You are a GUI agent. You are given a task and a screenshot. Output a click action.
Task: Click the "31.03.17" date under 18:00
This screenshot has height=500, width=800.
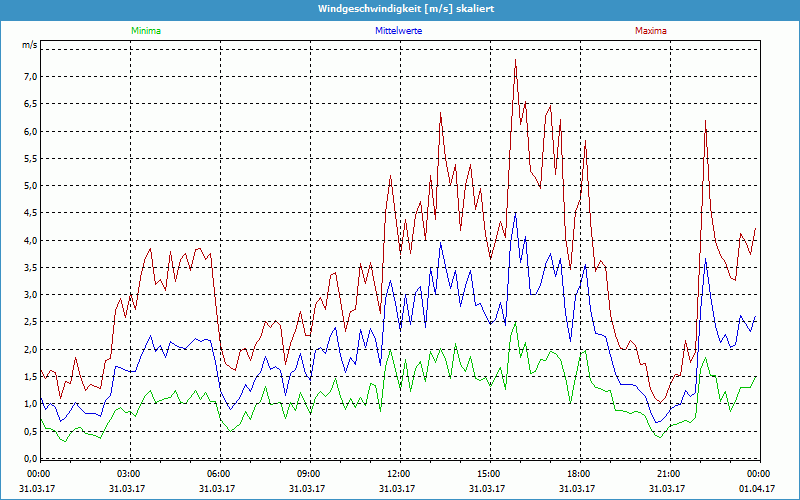pyautogui.click(x=577, y=488)
